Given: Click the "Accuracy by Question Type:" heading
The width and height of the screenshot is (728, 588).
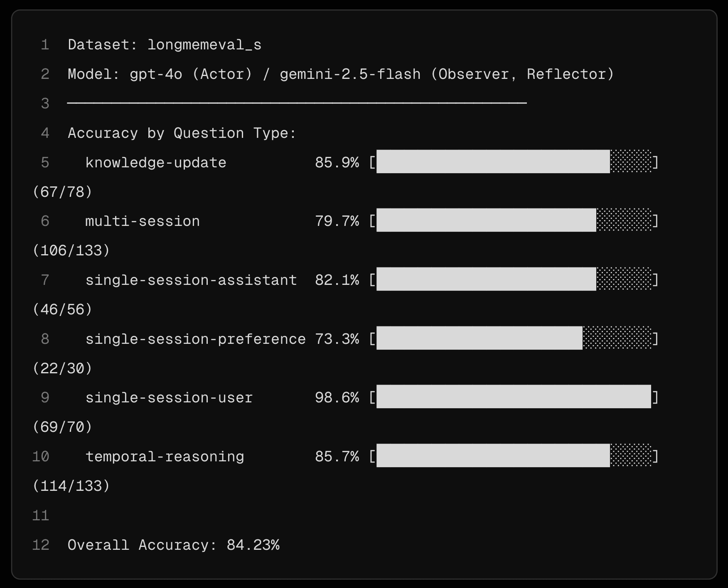Looking at the screenshot, I should [182, 133].
